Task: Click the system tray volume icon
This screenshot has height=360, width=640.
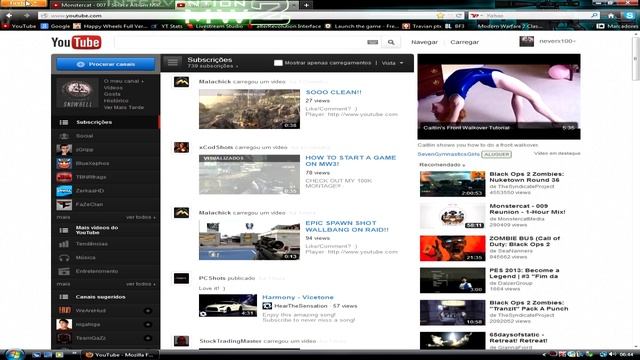Action: [x=612, y=354]
